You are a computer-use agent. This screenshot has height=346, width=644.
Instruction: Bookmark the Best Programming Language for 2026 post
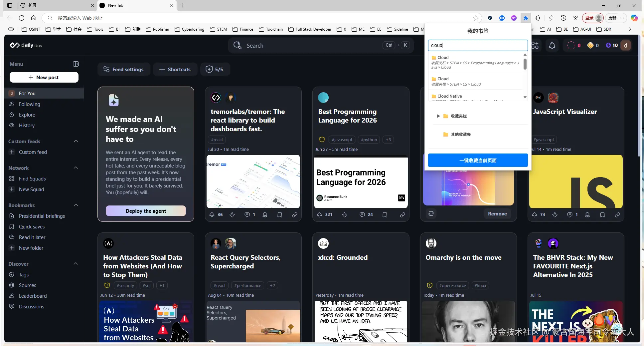click(385, 215)
